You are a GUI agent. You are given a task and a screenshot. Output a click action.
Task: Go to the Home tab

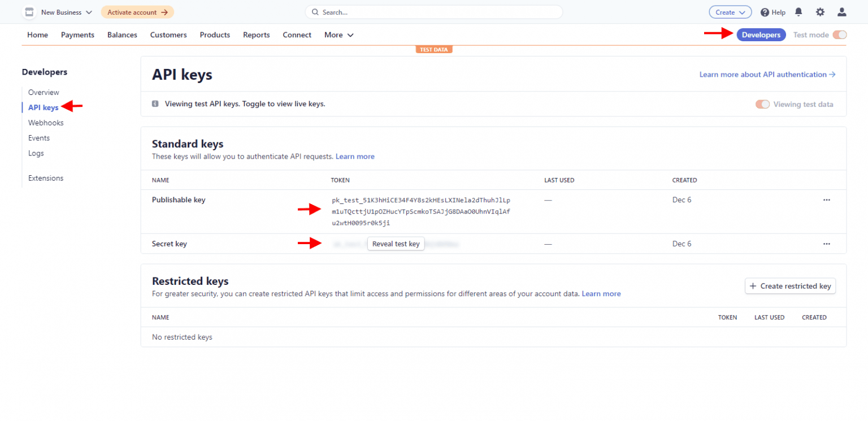tap(38, 35)
